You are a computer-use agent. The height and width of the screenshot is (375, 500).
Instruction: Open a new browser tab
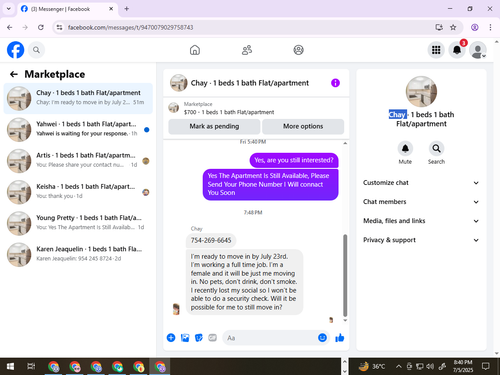127,9
